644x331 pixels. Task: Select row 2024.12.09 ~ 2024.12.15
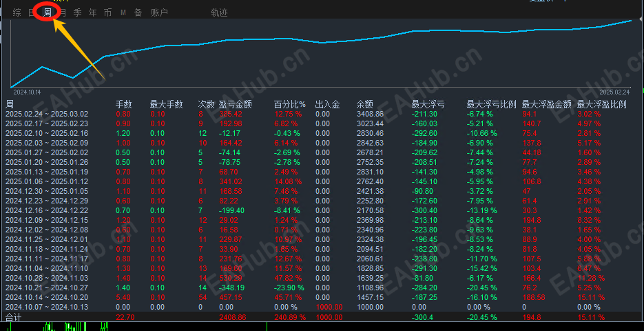pyautogui.click(x=322, y=220)
